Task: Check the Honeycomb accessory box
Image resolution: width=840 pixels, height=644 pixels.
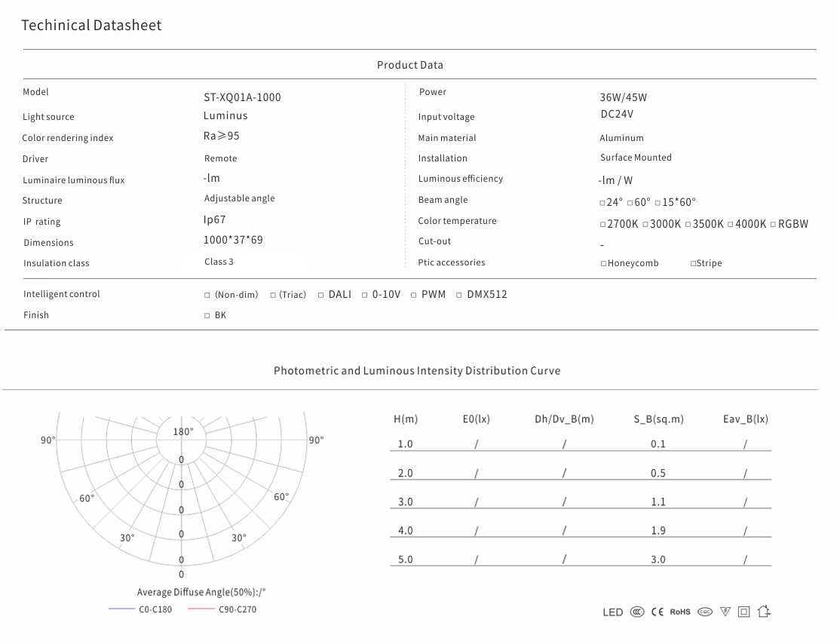Action: [603, 264]
